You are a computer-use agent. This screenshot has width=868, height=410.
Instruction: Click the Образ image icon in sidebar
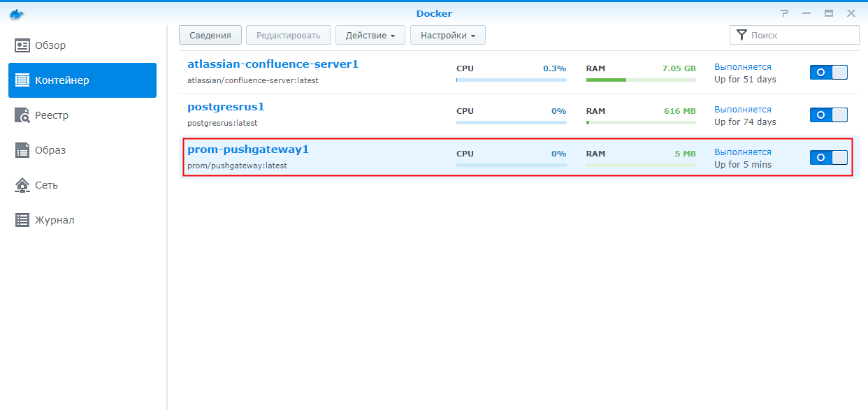[x=23, y=150]
